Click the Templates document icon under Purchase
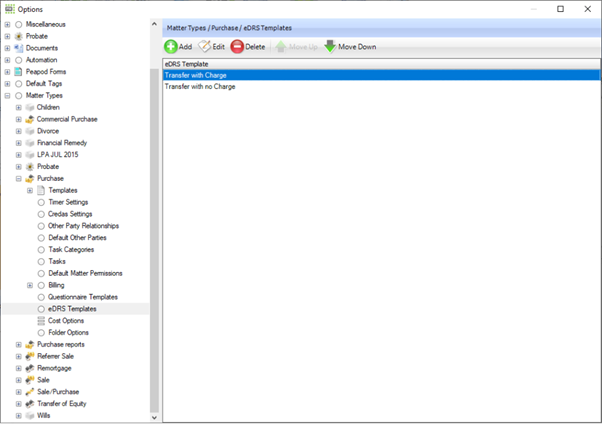 tap(41, 190)
